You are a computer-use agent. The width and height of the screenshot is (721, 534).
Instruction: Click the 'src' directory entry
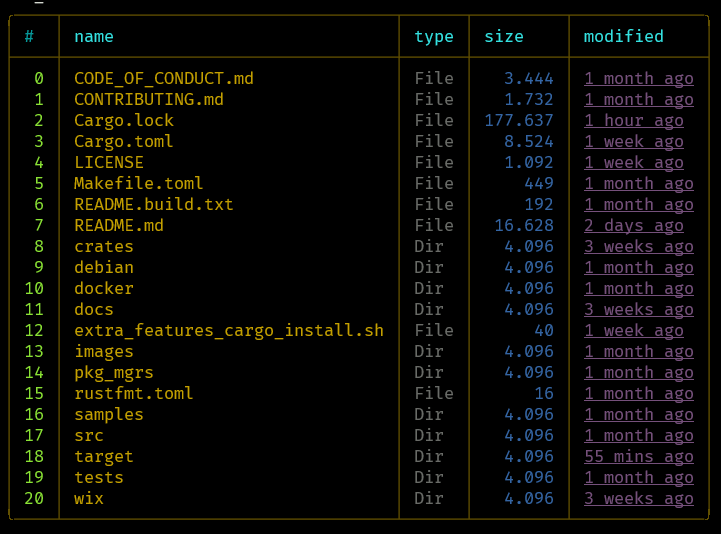tap(89, 436)
